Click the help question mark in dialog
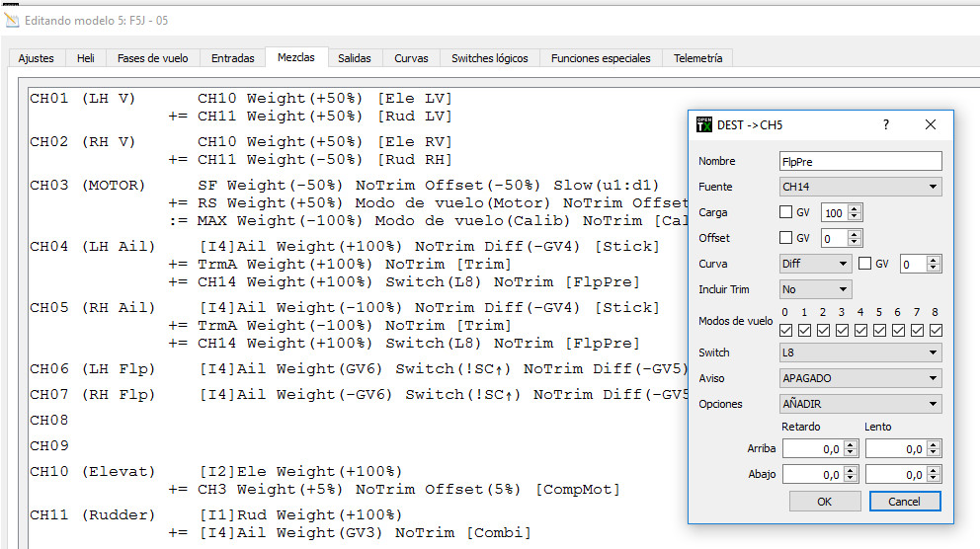 point(885,125)
